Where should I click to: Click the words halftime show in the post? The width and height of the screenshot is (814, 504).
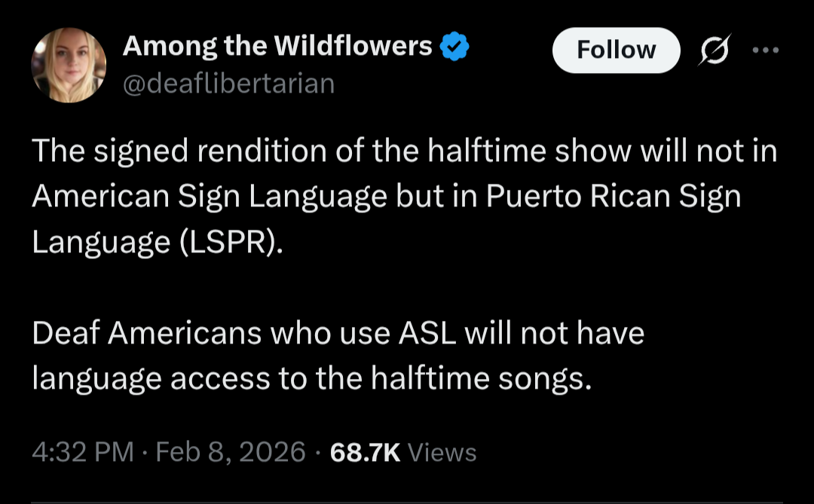point(530,151)
